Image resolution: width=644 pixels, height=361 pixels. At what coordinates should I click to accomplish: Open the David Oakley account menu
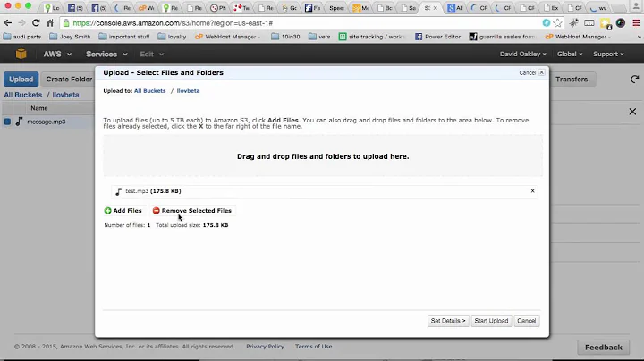pyautogui.click(x=522, y=54)
